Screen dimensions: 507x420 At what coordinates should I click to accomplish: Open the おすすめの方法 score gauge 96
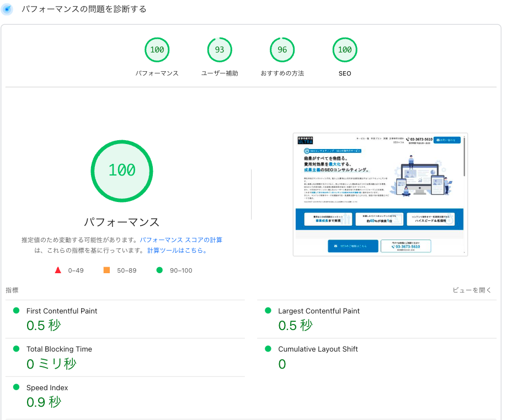[x=282, y=50]
